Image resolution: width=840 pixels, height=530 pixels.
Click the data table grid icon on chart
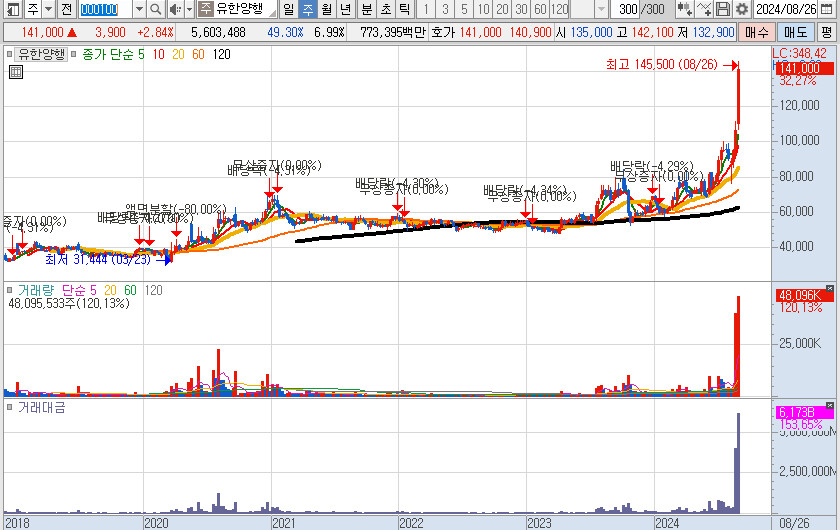pos(16,71)
